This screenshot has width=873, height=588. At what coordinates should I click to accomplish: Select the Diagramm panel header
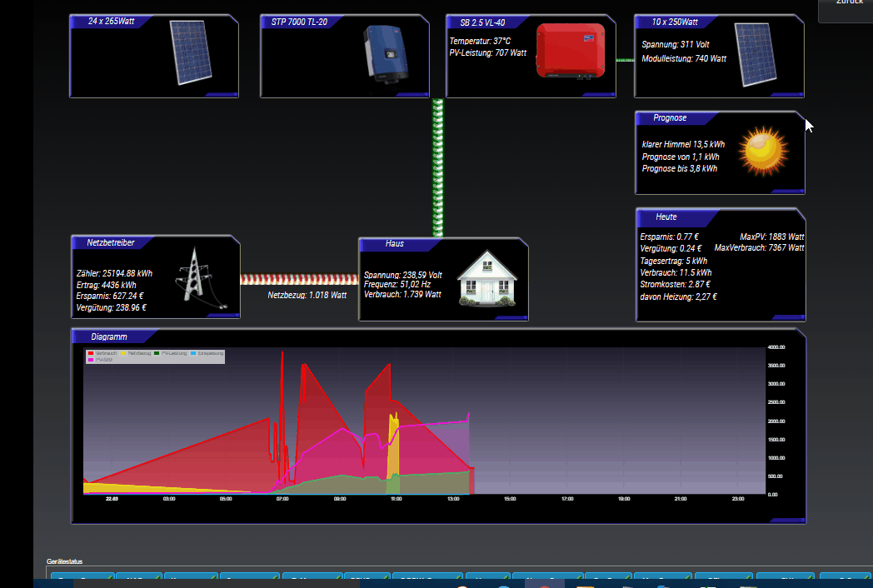point(109,336)
